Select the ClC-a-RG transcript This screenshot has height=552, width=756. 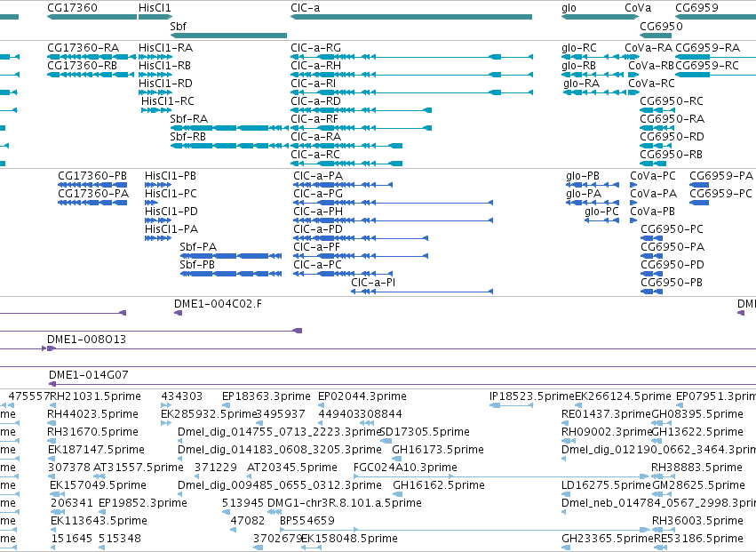coord(411,57)
